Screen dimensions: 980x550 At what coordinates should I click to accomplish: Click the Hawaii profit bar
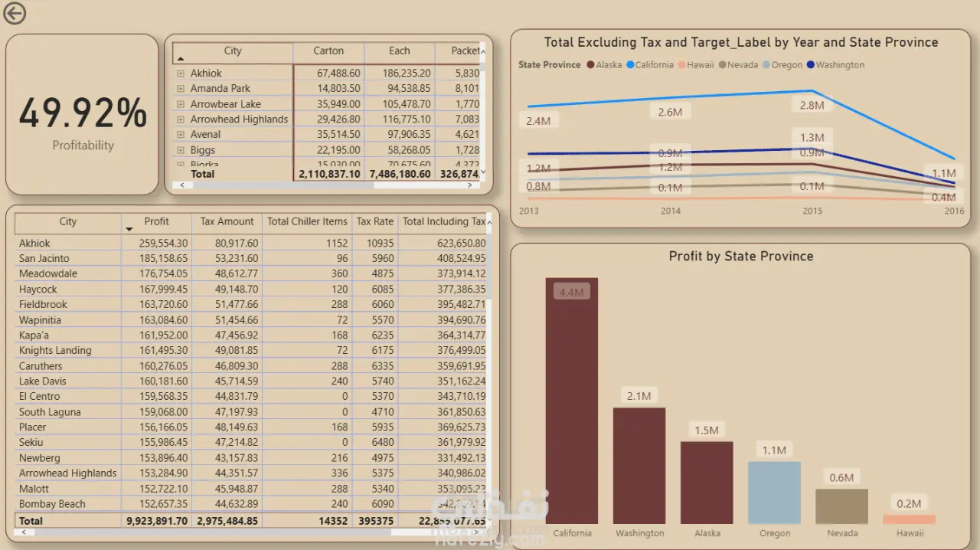pos(910,519)
